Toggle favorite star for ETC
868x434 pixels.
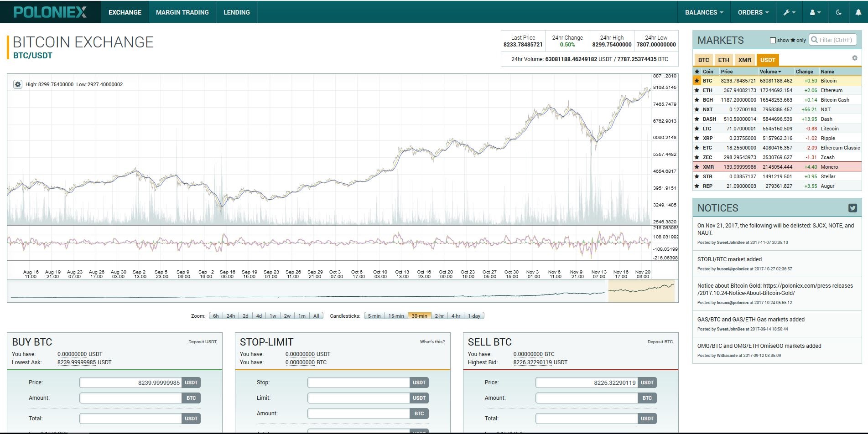click(x=696, y=148)
